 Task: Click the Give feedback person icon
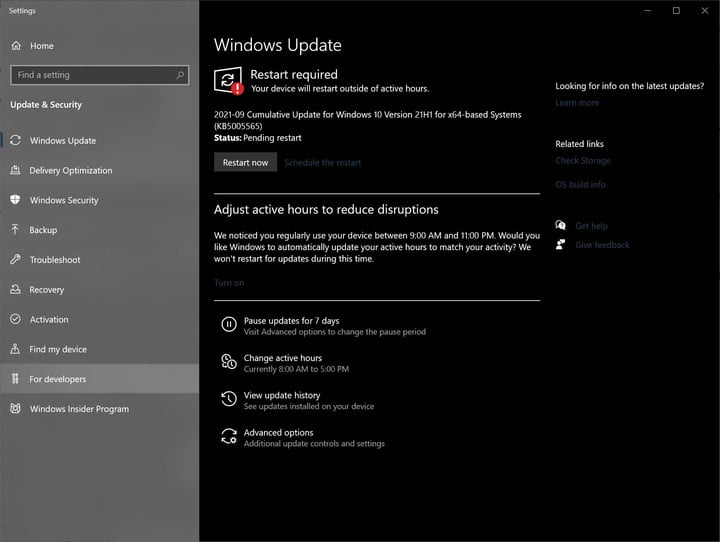click(560, 244)
